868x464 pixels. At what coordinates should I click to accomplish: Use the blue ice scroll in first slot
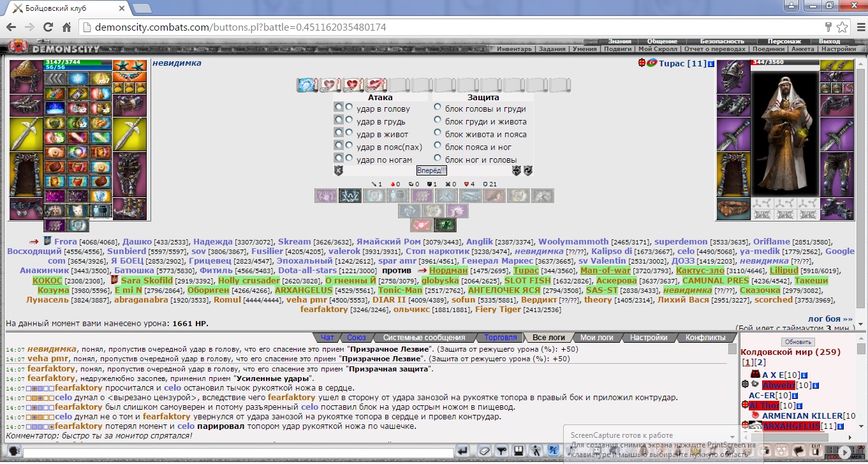coord(306,85)
